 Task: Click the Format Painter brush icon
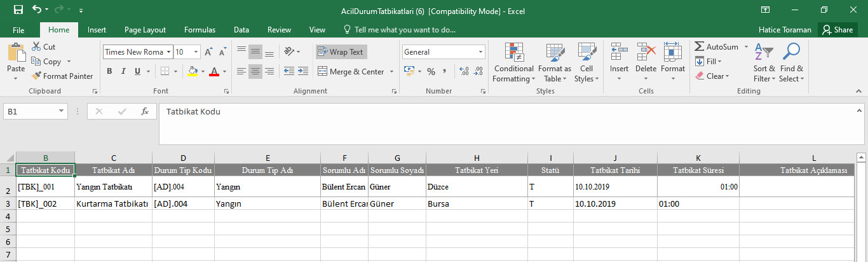pos(37,76)
